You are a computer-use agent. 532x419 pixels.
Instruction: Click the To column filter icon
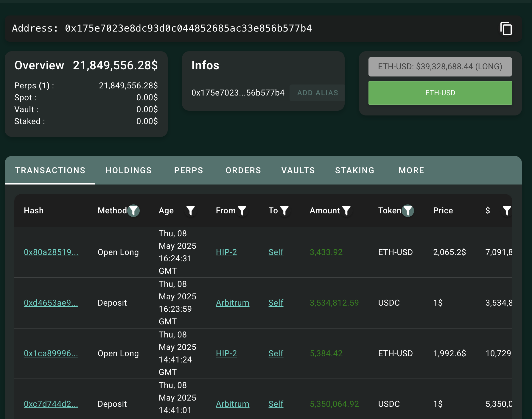[284, 211]
